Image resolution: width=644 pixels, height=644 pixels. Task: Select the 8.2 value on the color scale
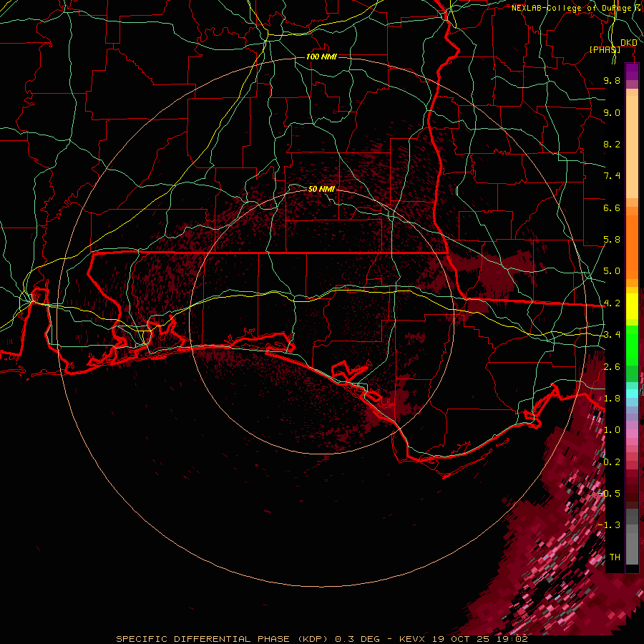pos(612,144)
